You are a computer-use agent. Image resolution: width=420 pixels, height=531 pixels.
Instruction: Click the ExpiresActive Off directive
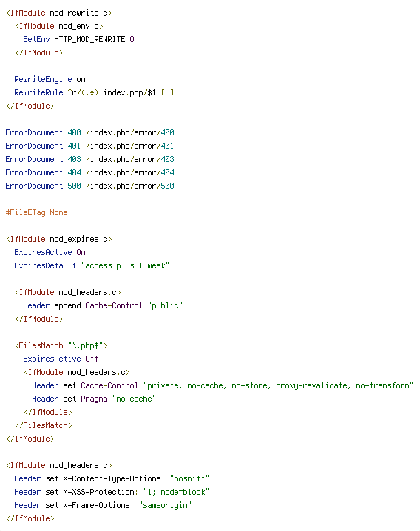click(x=61, y=359)
